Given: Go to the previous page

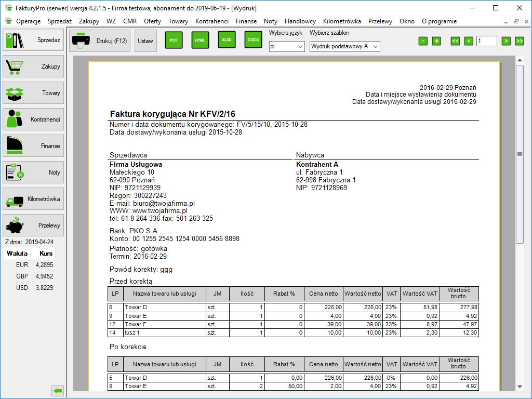Looking at the screenshot, I should pyautogui.click(x=469, y=41).
